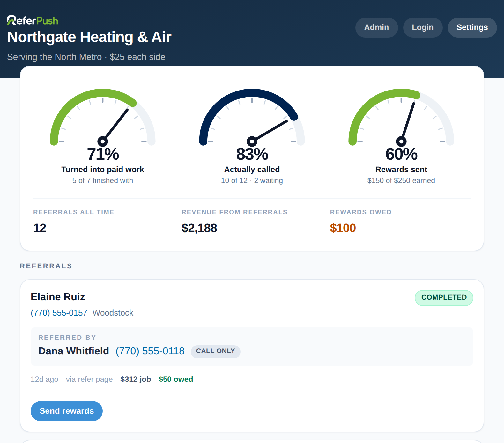Click the 'Turned into paid work' label
The image size is (504, 443).
pos(103,170)
